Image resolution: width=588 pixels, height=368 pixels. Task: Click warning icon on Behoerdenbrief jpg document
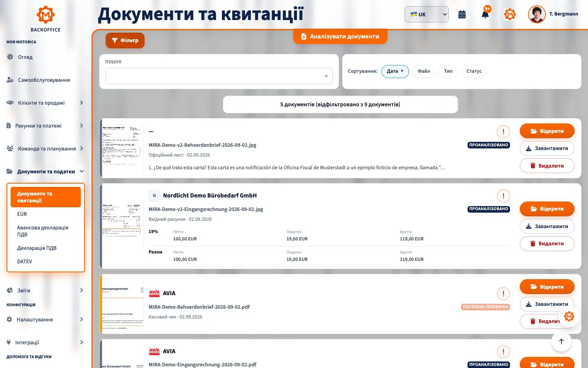pyautogui.click(x=503, y=132)
